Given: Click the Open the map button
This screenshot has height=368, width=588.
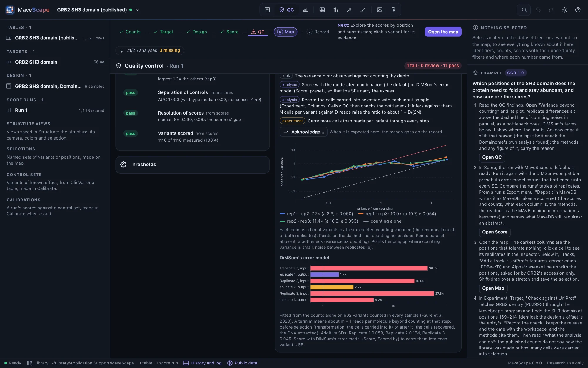Looking at the screenshot, I should click(x=443, y=32).
